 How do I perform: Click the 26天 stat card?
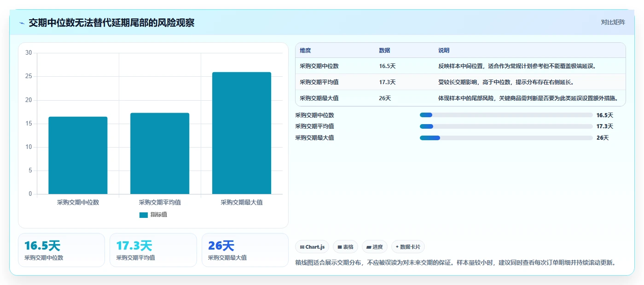point(245,250)
